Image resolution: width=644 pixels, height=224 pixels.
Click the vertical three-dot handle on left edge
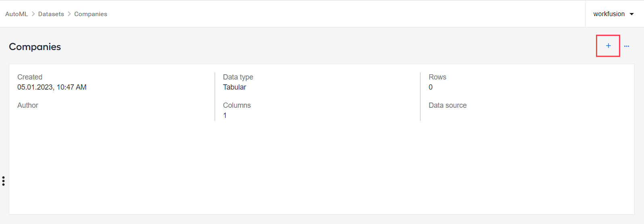(x=3, y=181)
